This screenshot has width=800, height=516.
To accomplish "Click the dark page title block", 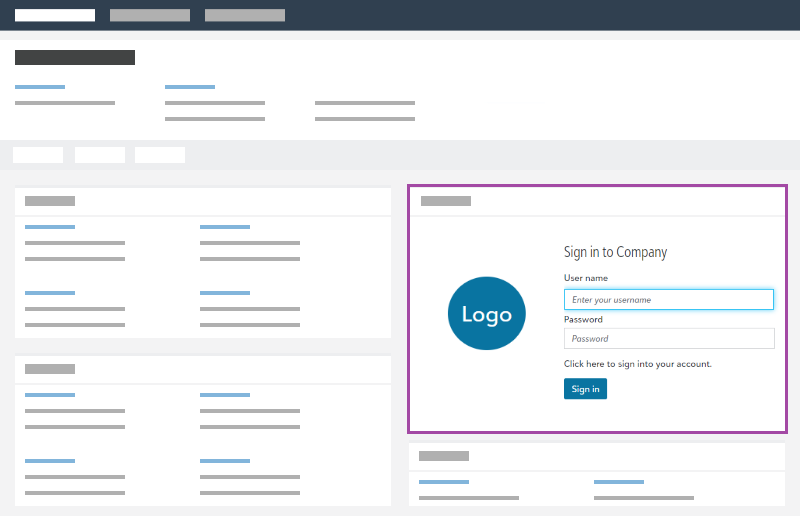I will click(x=75, y=57).
